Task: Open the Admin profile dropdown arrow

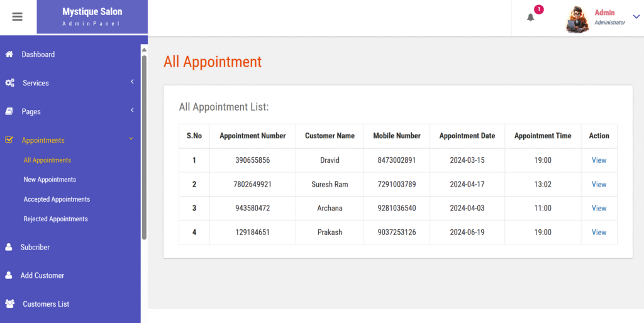Action: 636,17
